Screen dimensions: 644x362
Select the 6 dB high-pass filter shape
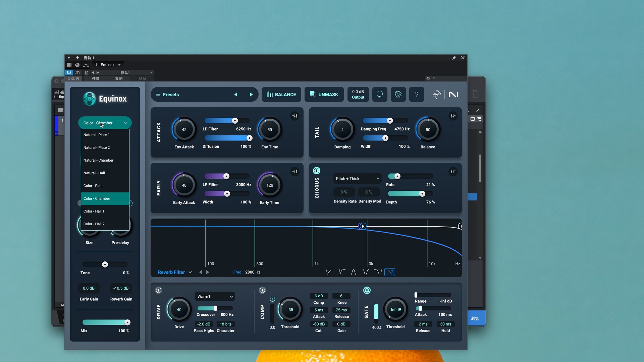(329, 272)
